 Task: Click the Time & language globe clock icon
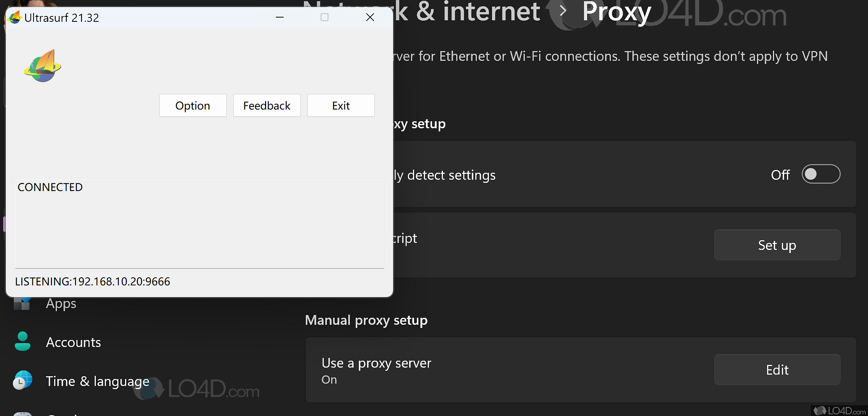[x=23, y=381]
